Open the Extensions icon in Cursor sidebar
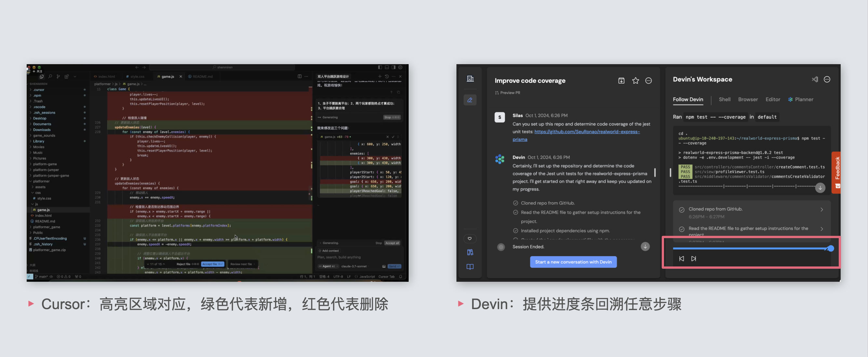The height and width of the screenshot is (357, 868). (67, 77)
